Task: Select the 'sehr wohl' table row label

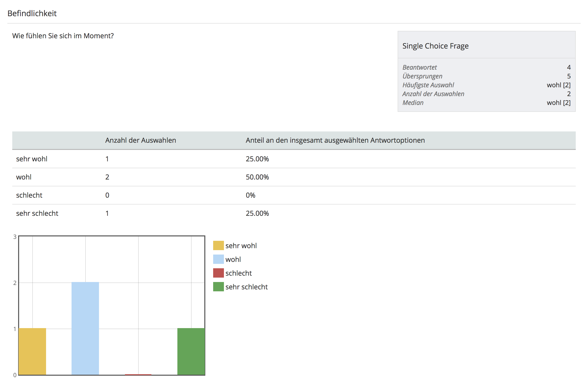Action: click(32, 159)
